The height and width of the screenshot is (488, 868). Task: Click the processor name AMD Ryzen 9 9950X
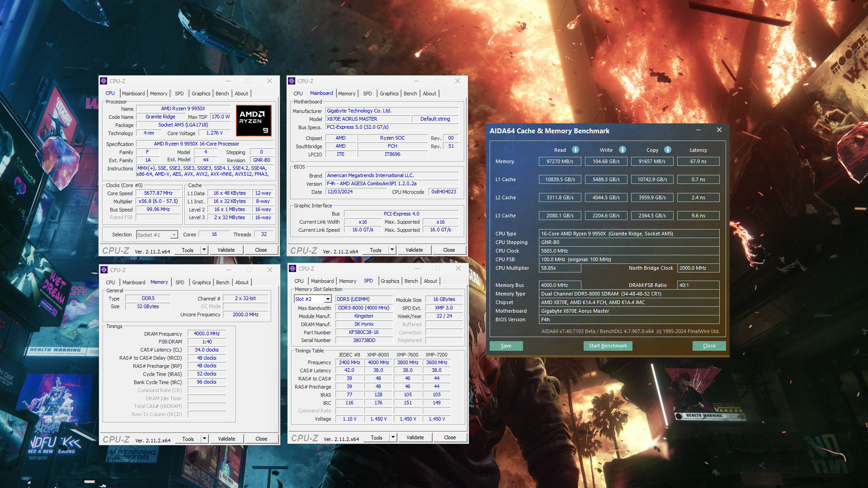pyautogui.click(x=183, y=108)
